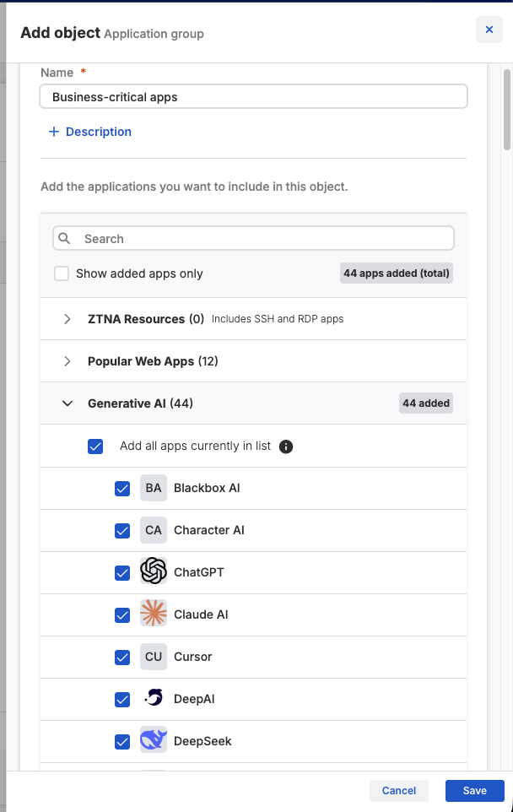Screen dimensions: 513x812
Task: Expand the ZTNA Resources section
Action: click(x=67, y=319)
